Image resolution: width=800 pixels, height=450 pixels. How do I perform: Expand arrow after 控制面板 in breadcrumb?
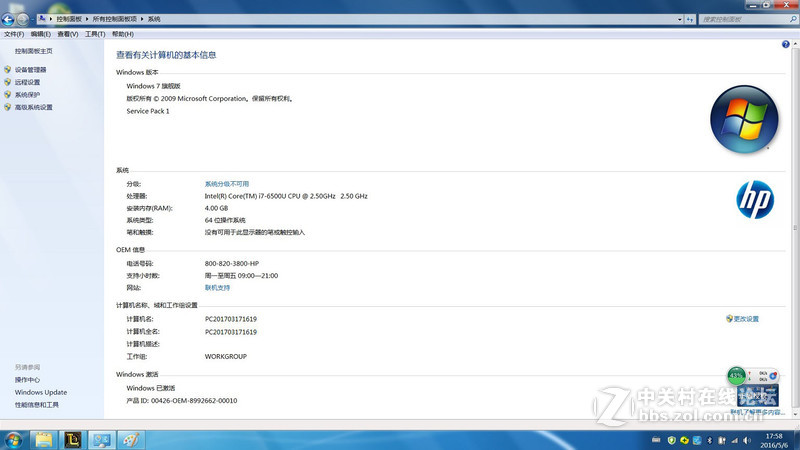(x=87, y=19)
